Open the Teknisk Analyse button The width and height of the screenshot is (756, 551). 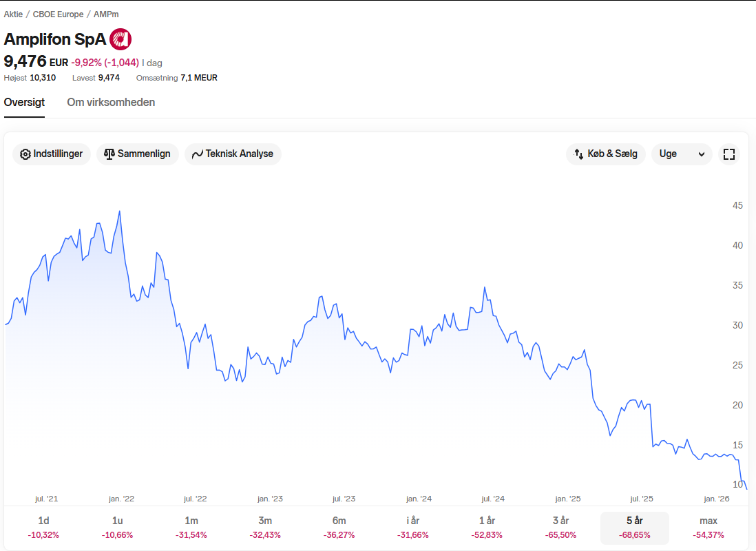pyautogui.click(x=233, y=154)
